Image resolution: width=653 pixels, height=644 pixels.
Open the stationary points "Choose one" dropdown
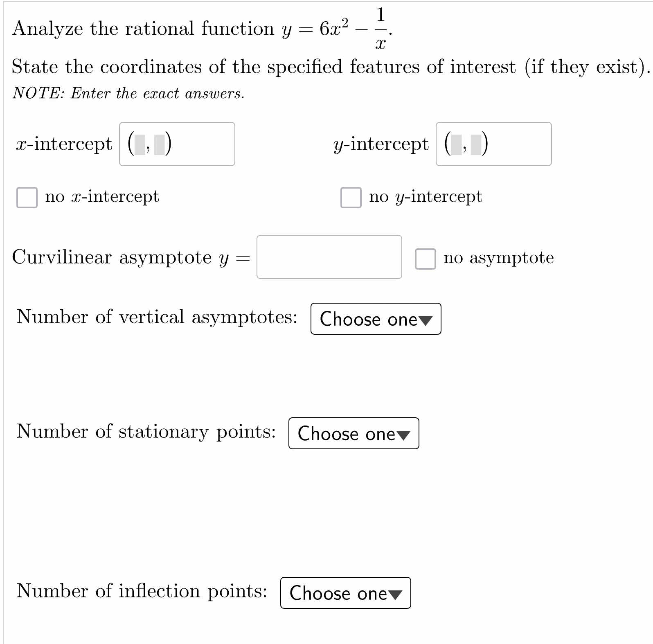click(x=354, y=434)
